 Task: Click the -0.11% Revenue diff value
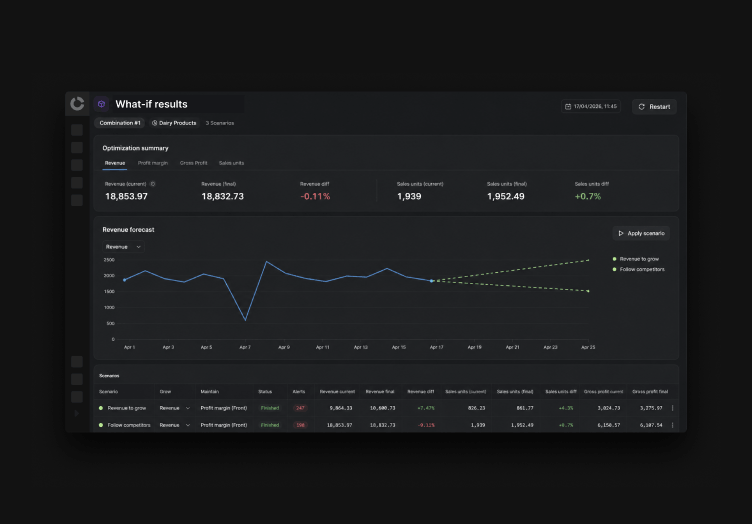[315, 197]
